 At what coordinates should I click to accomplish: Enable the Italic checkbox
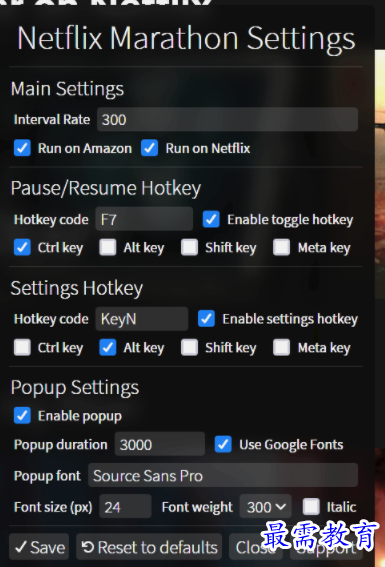311,507
